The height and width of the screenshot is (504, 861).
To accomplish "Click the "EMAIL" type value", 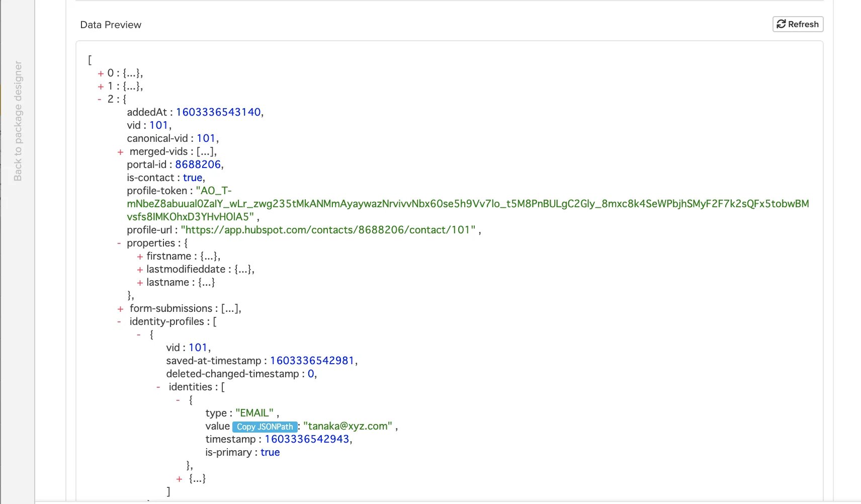I will click(254, 413).
